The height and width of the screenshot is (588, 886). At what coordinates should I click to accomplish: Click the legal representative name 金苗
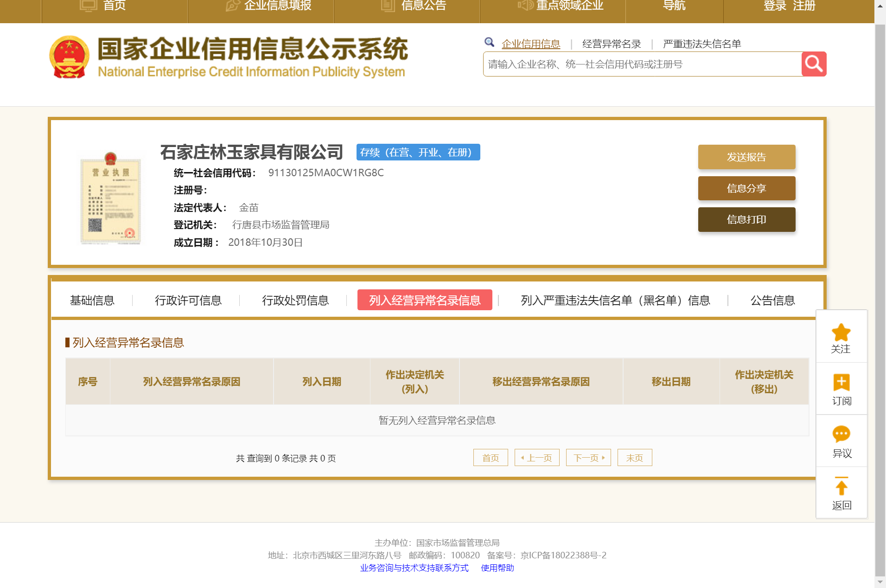[x=249, y=208]
